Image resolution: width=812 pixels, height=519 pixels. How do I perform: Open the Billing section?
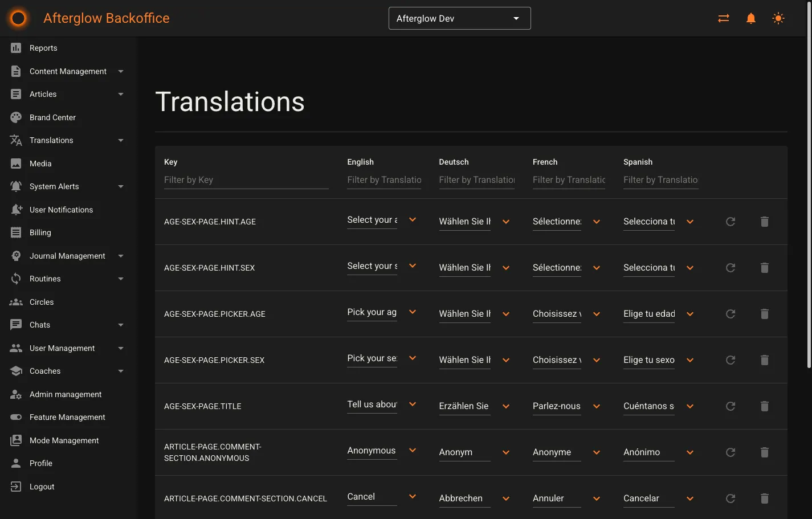click(40, 232)
